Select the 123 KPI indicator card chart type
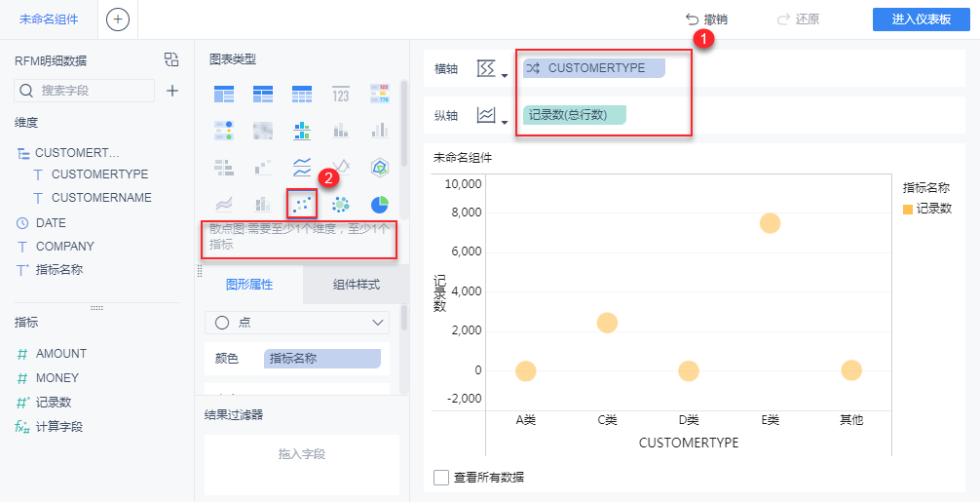Viewport: 980px width, 502px height. tap(341, 94)
